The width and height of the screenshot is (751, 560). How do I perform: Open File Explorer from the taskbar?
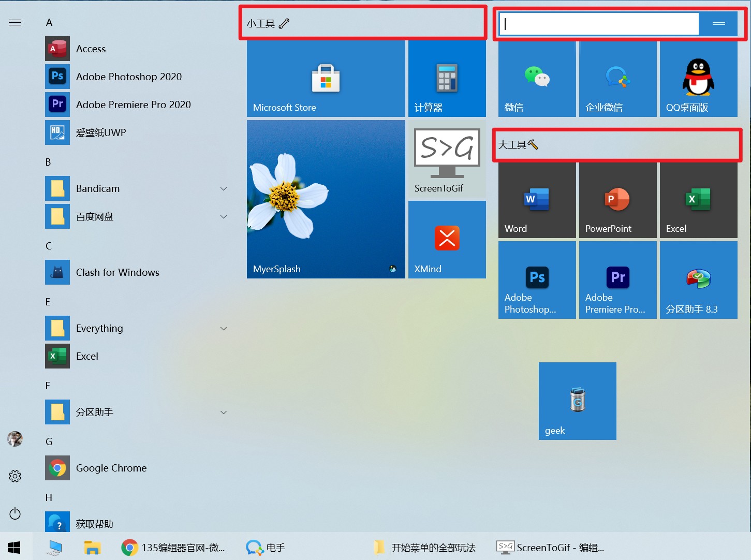coord(92,547)
